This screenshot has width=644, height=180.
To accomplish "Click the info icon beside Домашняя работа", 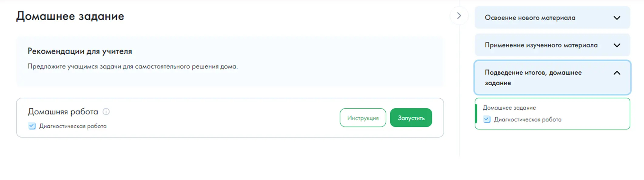I will (x=106, y=112).
